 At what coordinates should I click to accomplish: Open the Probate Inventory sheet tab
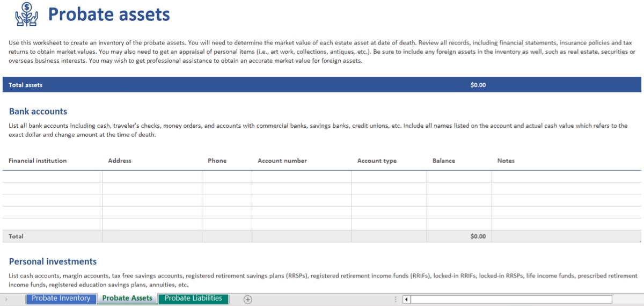pyautogui.click(x=61, y=298)
